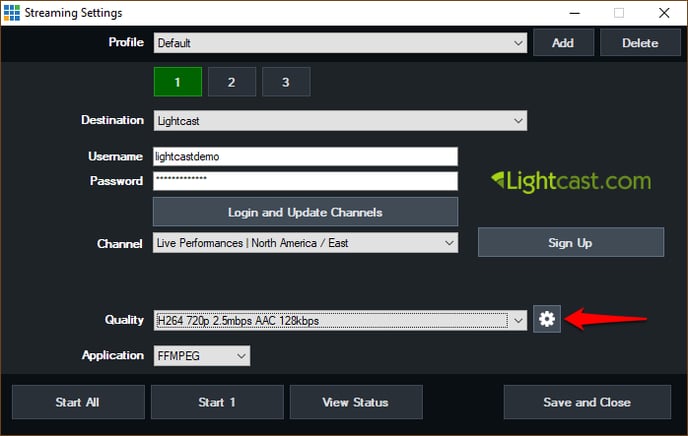Expand the Profile dropdown
Screen dimensions: 688x436
pyautogui.click(x=340, y=43)
